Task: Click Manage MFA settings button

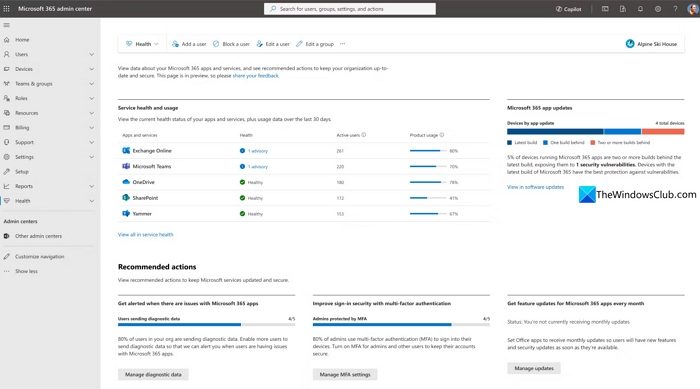Action: (345, 374)
